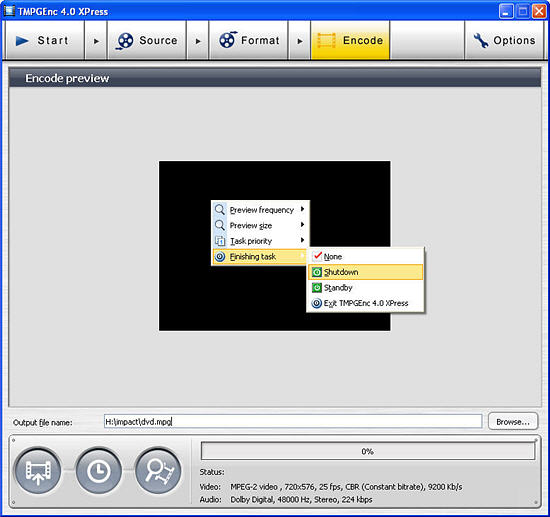Click the wrench icon for Options

tap(481, 40)
